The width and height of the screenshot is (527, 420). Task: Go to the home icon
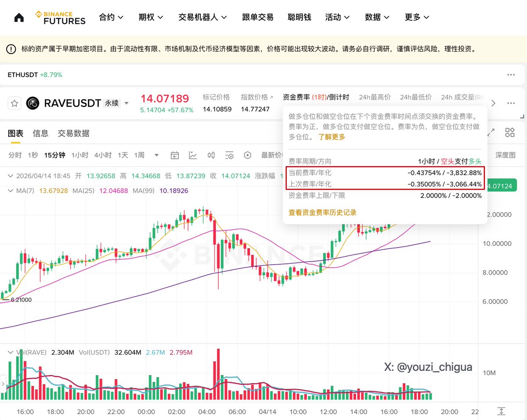[x=19, y=18]
